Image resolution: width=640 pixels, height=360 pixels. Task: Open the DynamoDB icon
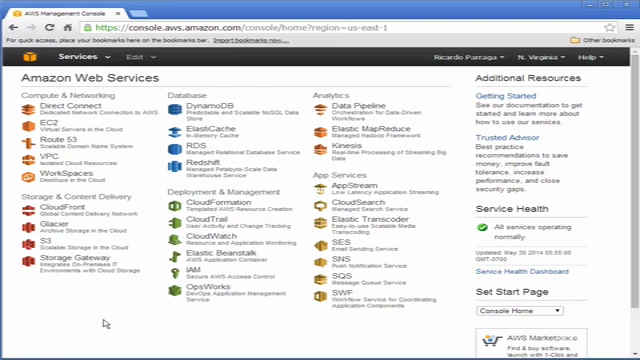(175, 109)
